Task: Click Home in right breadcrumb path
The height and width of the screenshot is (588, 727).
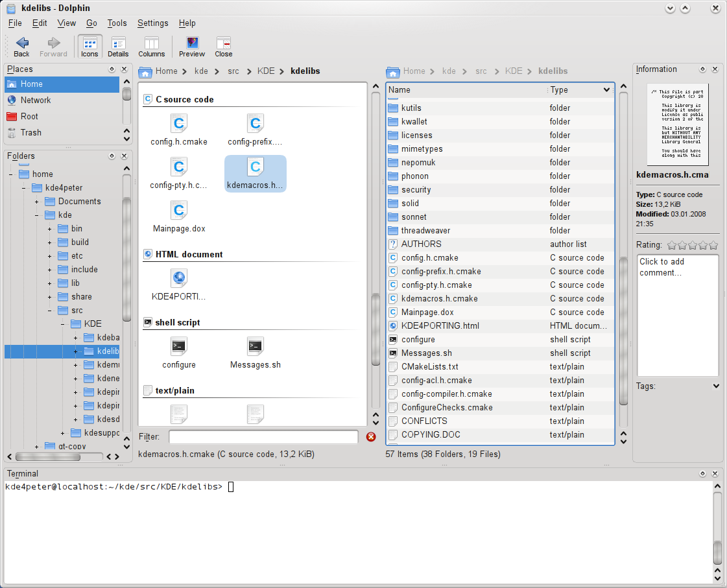Action: (x=414, y=71)
